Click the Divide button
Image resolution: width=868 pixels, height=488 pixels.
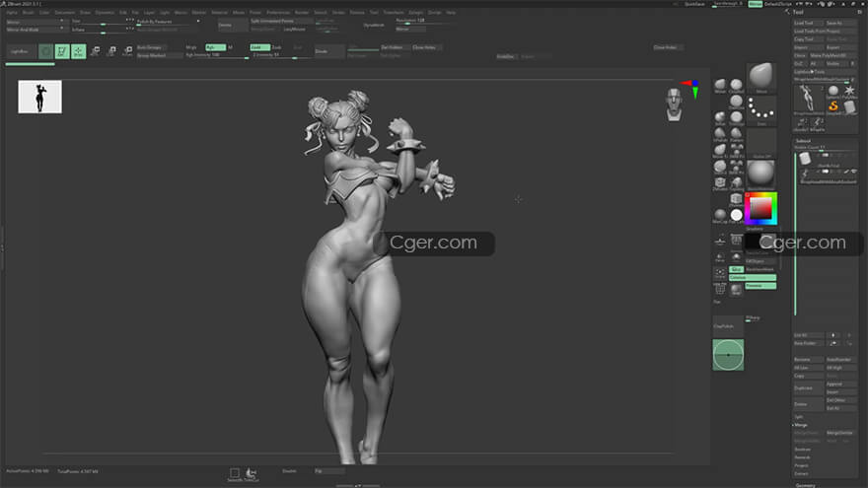tap(329, 51)
